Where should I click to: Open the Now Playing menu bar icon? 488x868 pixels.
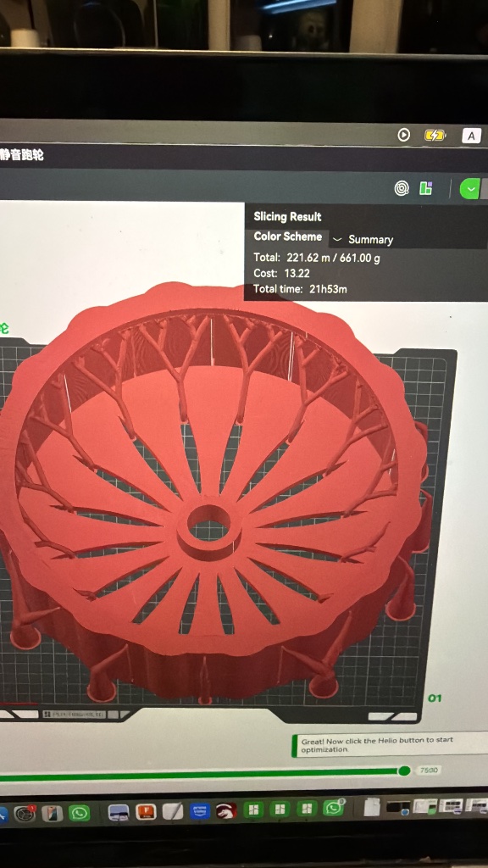(x=404, y=135)
